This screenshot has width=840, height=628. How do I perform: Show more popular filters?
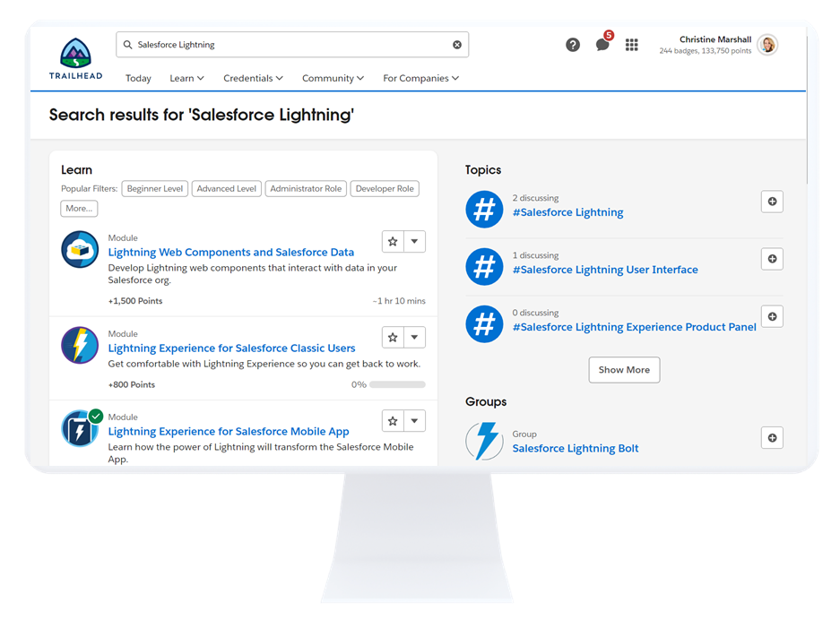tap(79, 208)
